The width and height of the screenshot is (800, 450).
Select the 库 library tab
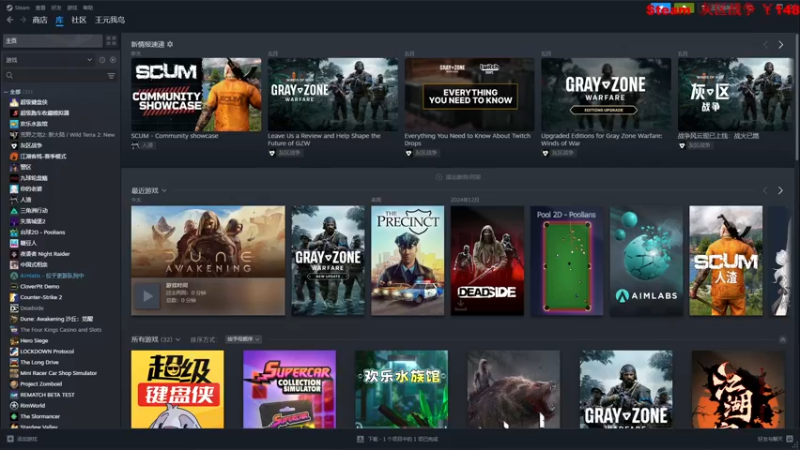59,20
